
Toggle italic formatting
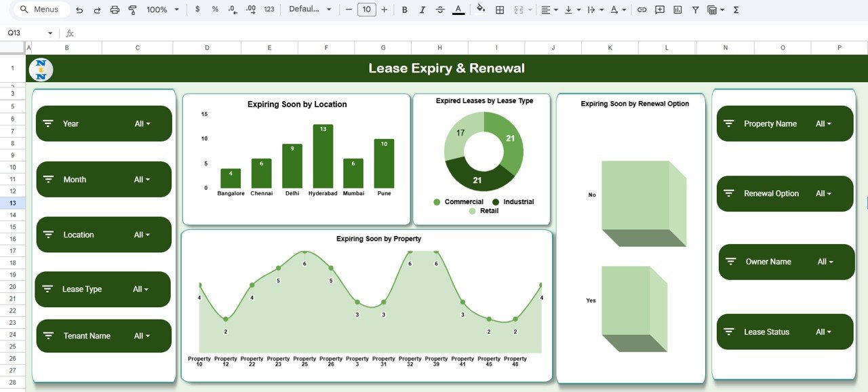point(422,9)
